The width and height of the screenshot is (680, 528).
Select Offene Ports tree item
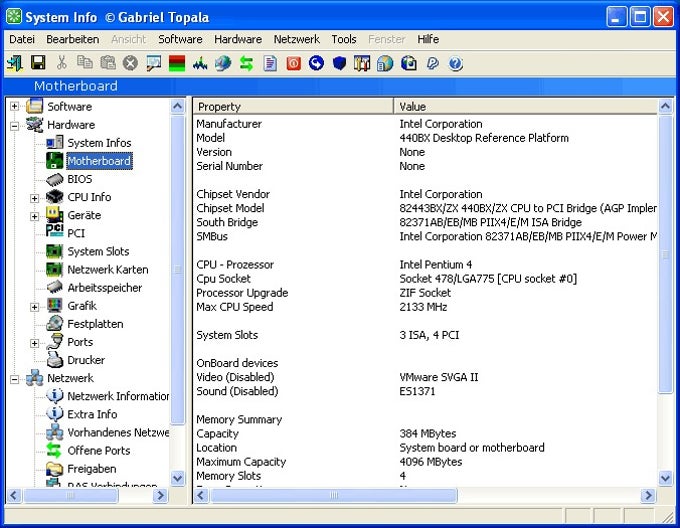(98, 451)
